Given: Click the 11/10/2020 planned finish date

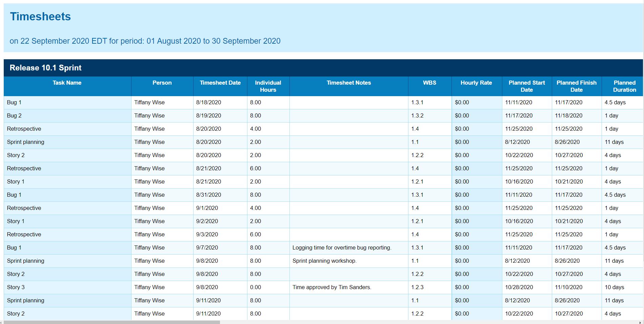Looking at the screenshot, I should click(x=577, y=287).
